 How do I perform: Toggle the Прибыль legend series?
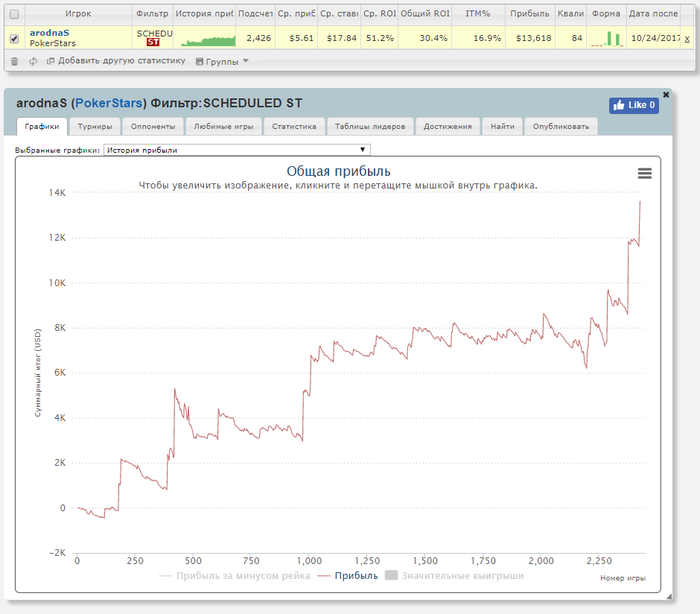348,576
